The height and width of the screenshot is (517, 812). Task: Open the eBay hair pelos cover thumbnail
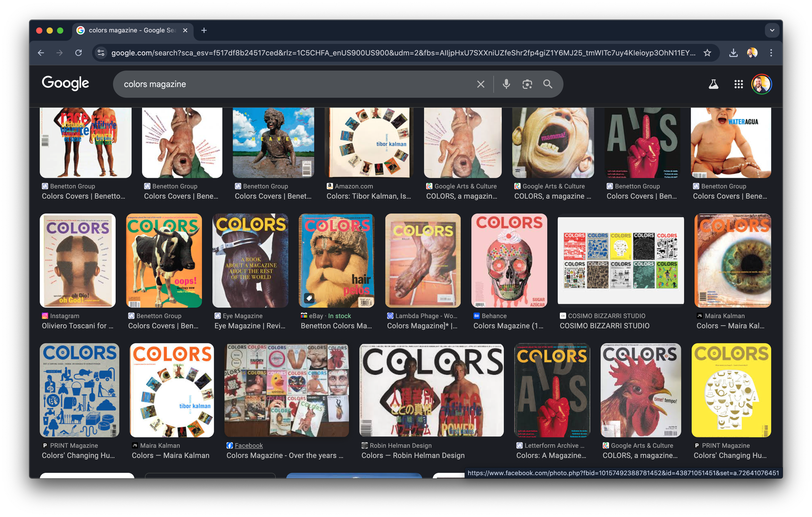[x=336, y=260]
